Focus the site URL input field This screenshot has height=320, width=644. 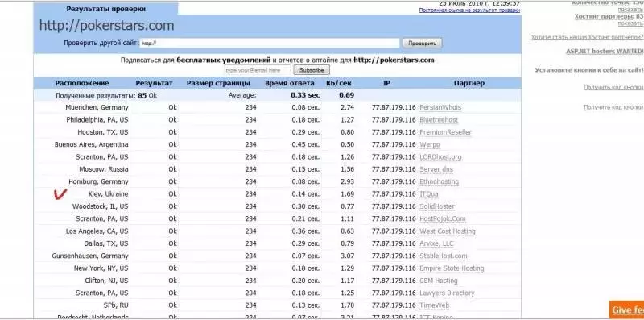tap(270, 43)
